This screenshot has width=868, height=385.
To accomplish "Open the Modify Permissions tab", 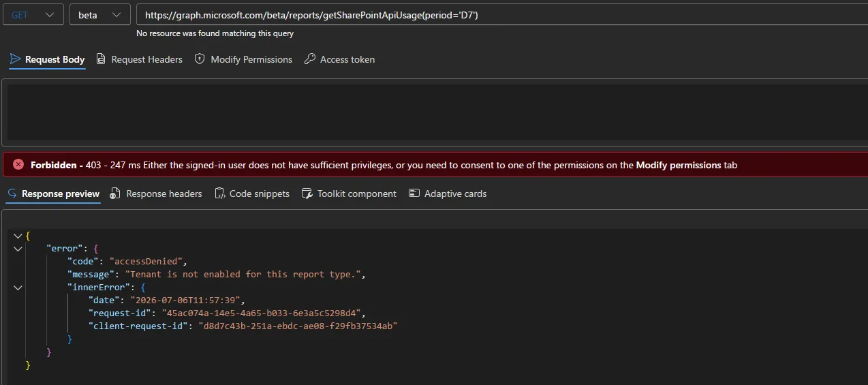I will tap(243, 59).
